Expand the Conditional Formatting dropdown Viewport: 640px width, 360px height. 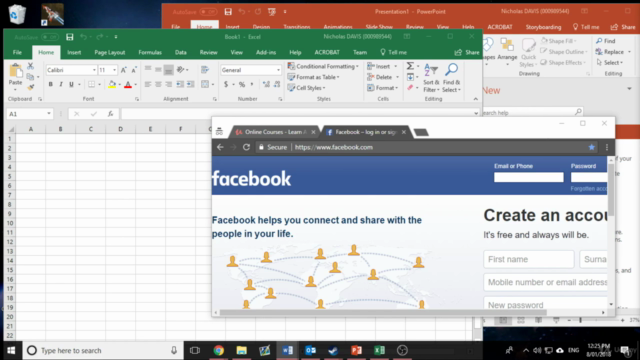coord(357,66)
